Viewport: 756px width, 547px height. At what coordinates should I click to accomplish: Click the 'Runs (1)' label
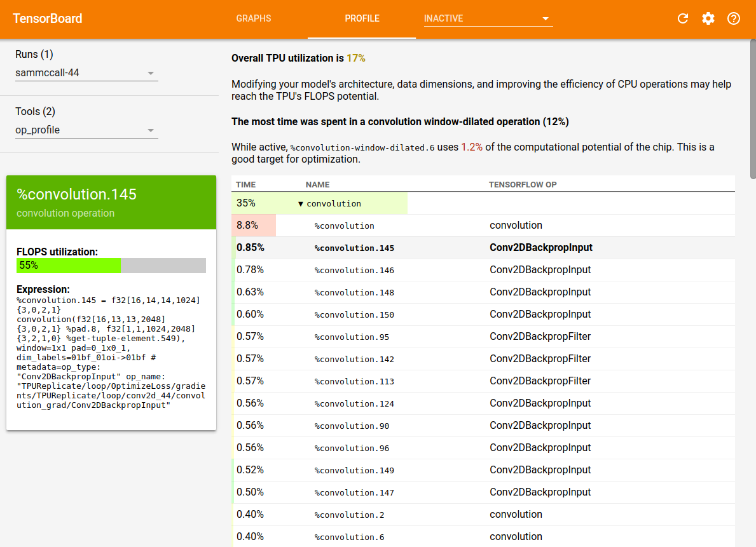[x=34, y=54]
